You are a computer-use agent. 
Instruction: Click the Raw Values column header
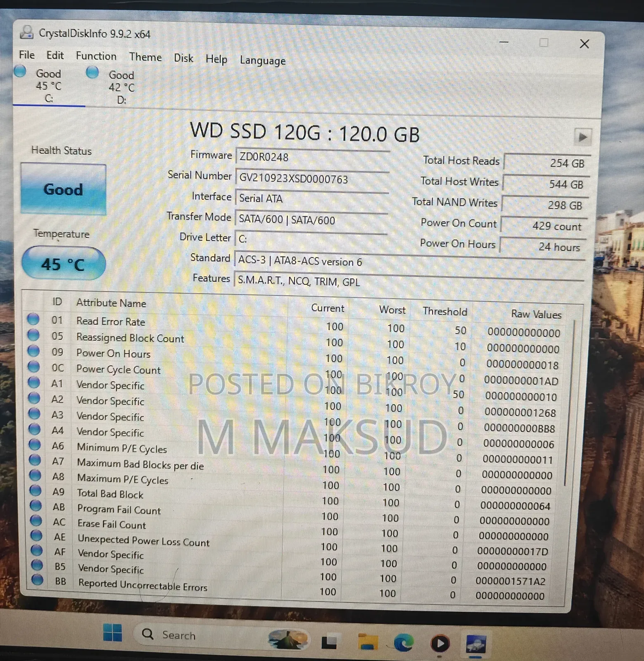(536, 314)
